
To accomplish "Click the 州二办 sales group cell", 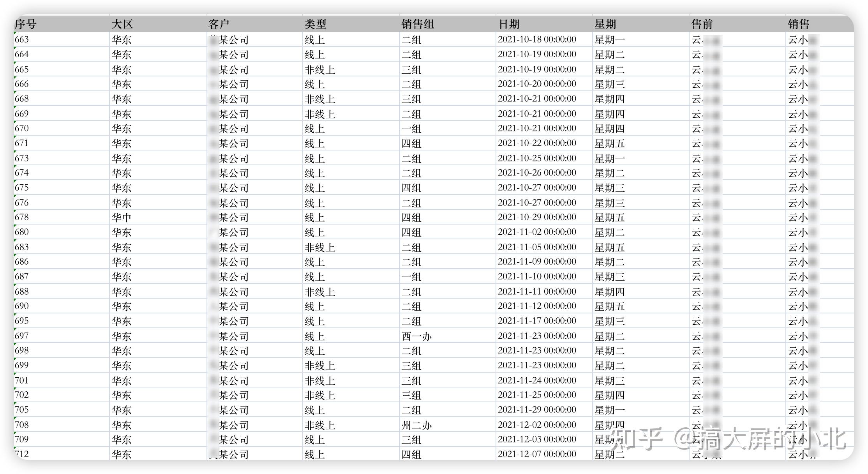I will click(x=416, y=425).
